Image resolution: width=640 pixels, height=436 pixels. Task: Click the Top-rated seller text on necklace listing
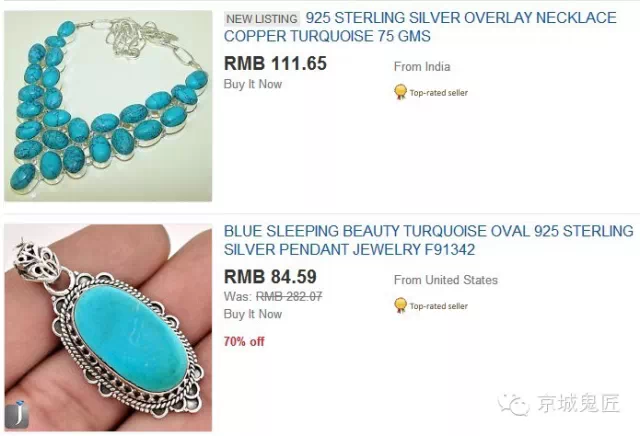point(438,93)
